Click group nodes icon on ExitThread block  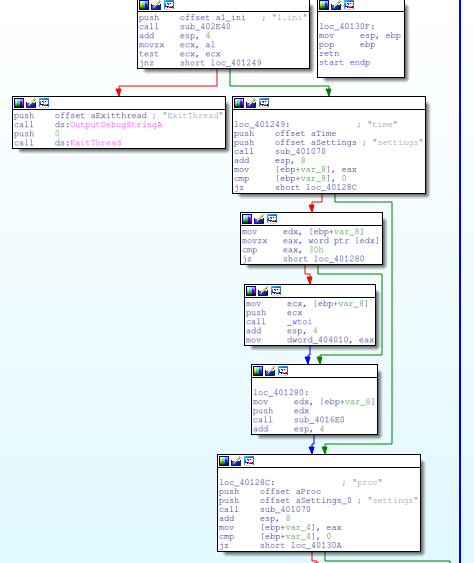coord(44,103)
